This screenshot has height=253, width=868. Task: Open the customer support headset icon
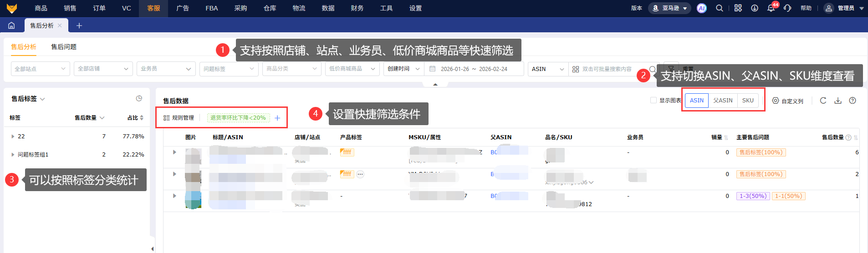(x=787, y=8)
